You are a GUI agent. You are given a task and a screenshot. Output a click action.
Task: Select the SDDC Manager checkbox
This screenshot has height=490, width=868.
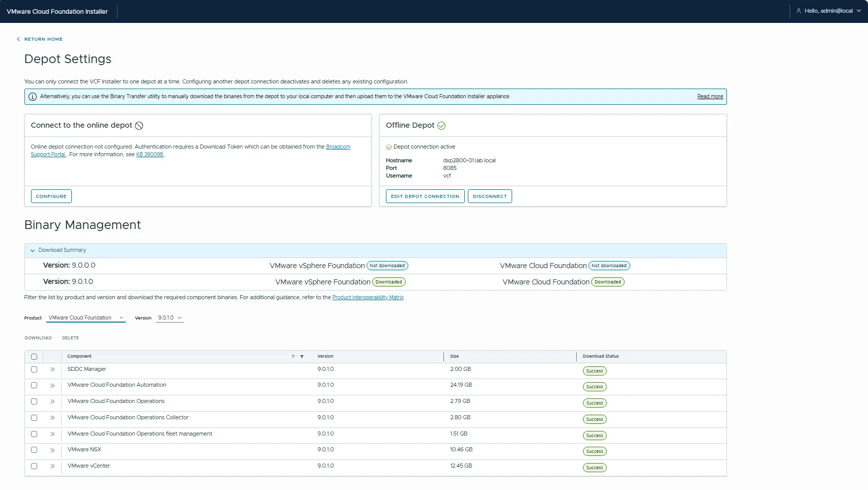[x=34, y=369]
